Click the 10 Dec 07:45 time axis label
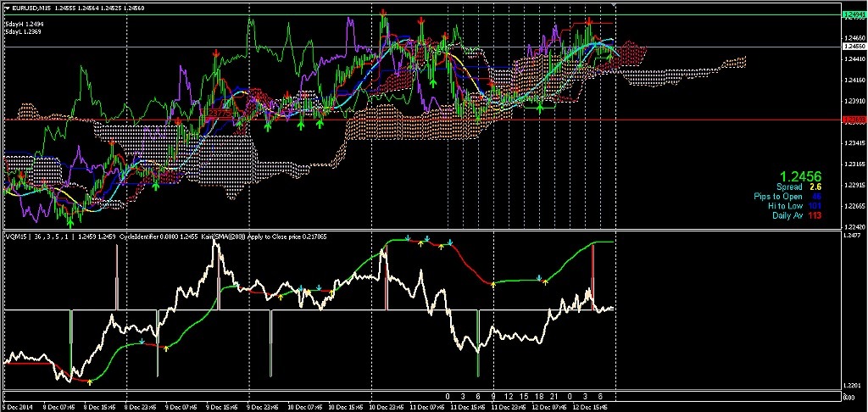 (305, 407)
